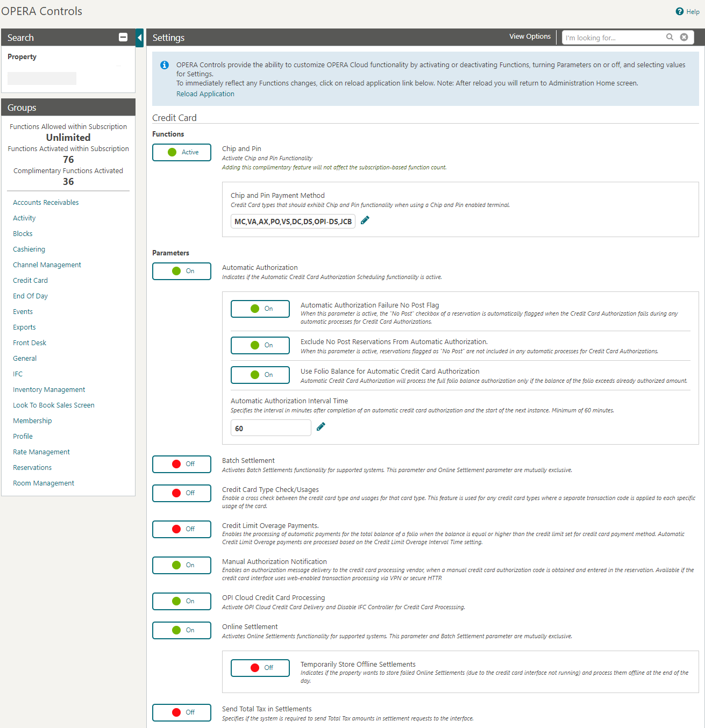Open the Rate Management group

click(x=41, y=452)
